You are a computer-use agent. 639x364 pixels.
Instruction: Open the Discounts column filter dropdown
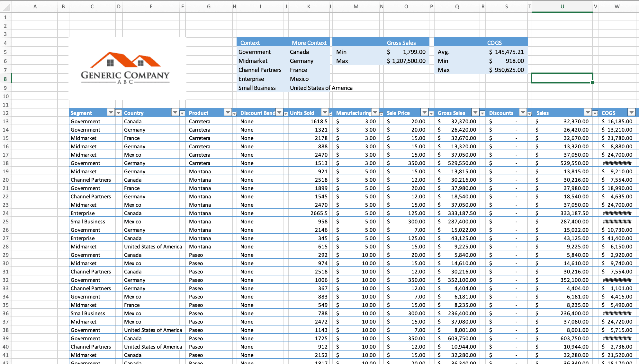point(523,112)
